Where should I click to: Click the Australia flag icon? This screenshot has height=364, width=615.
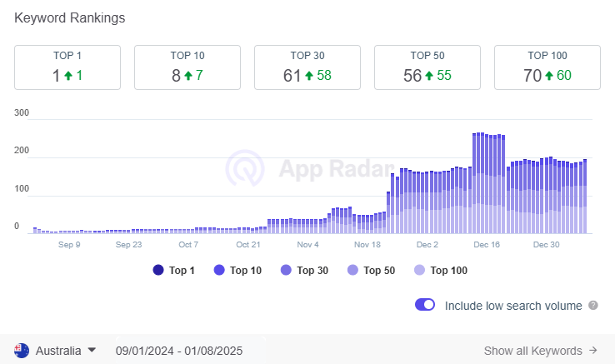(x=22, y=351)
